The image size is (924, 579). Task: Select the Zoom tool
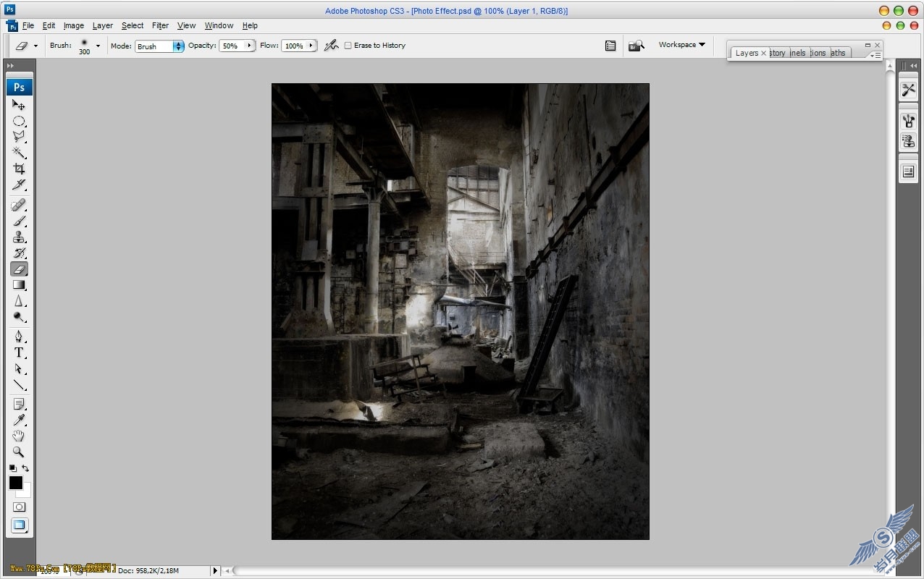coord(19,452)
